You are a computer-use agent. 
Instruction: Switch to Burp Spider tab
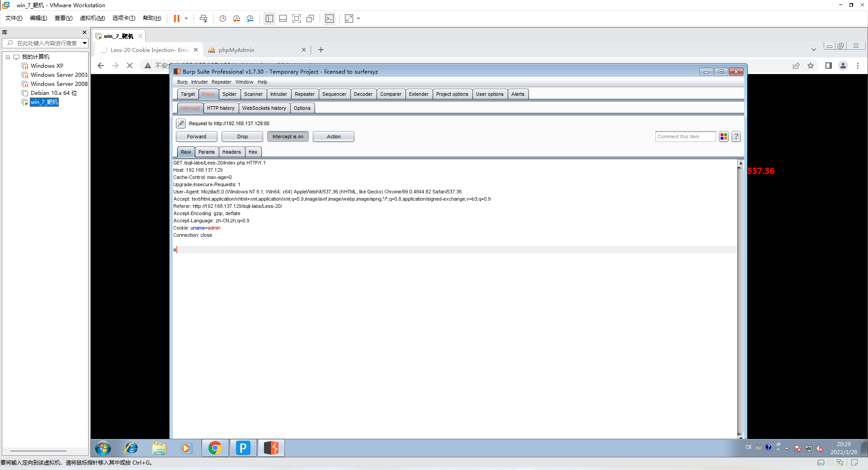click(x=229, y=94)
